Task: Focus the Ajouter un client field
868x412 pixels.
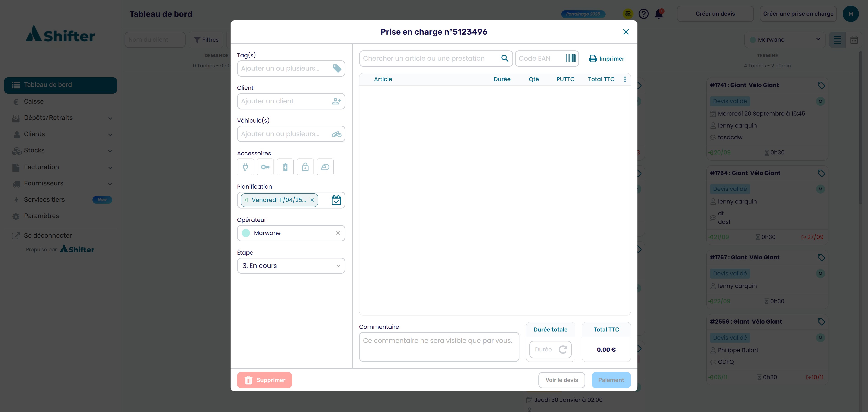Action: 291,101
